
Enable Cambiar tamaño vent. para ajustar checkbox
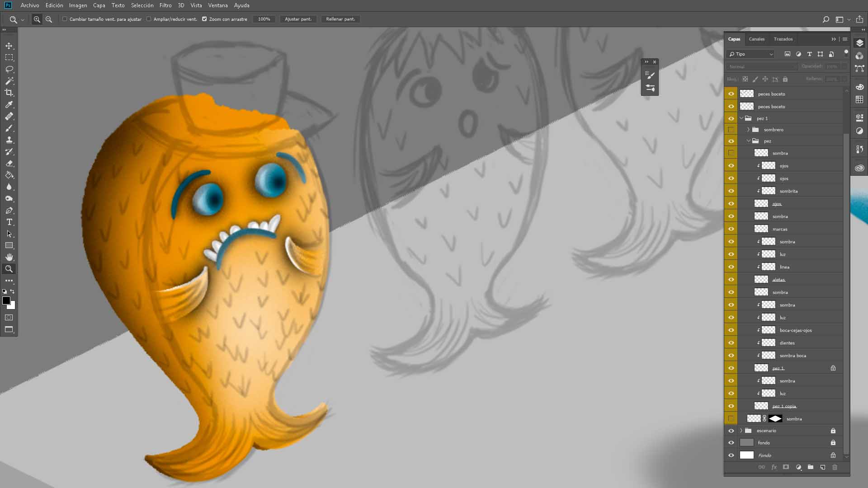(x=65, y=19)
